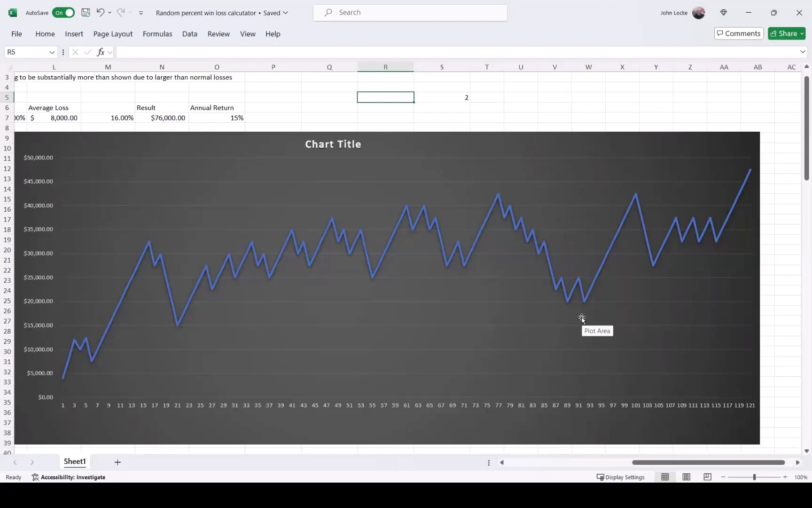812x508 pixels.
Task: Open the File menu
Action: pyautogui.click(x=16, y=34)
